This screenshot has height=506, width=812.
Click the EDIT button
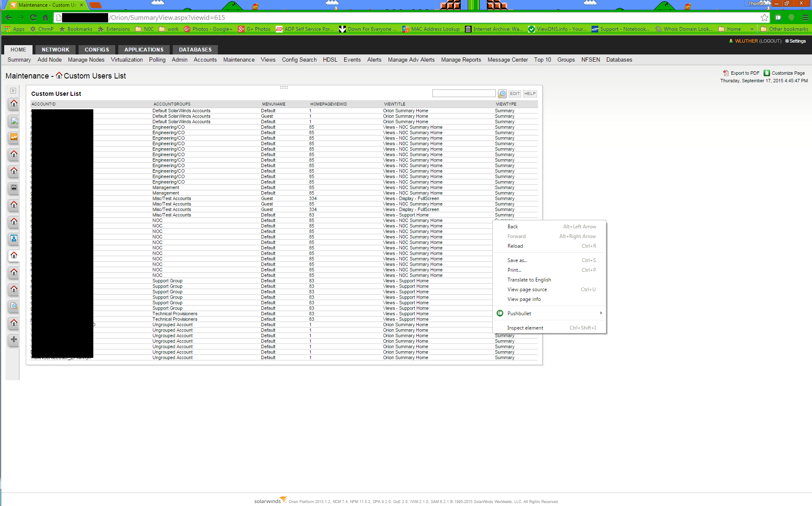click(515, 93)
